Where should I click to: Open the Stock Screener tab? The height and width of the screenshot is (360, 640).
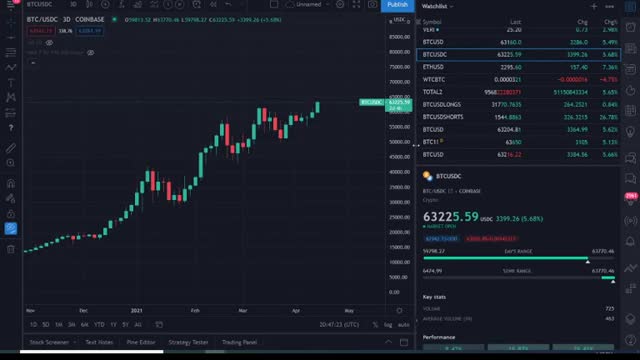point(49,342)
